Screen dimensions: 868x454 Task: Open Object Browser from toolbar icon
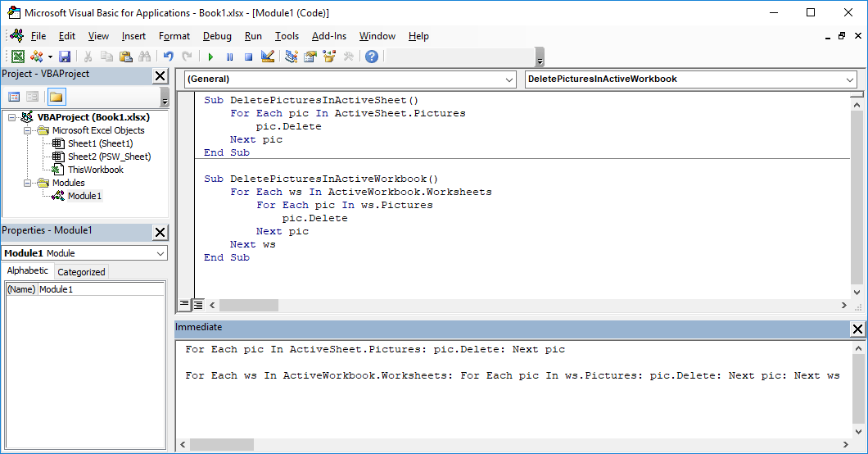(329, 57)
